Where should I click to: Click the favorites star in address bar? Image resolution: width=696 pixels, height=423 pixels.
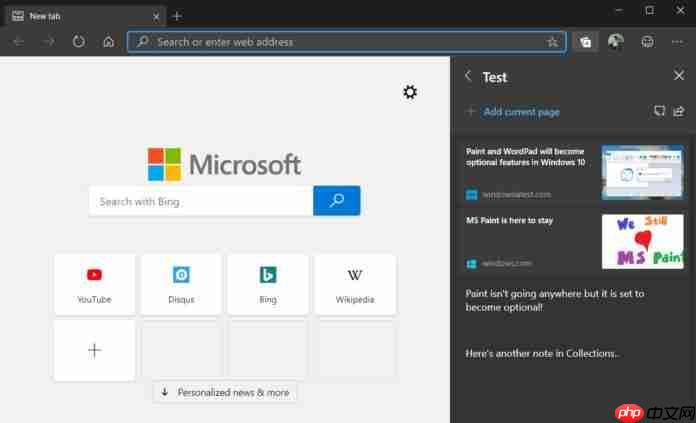pos(552,42)
